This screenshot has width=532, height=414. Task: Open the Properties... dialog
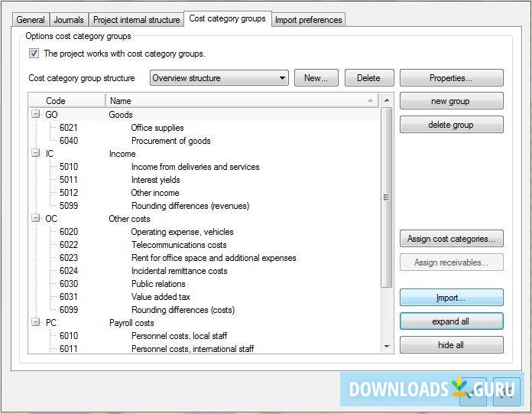[x=451, y=78]
